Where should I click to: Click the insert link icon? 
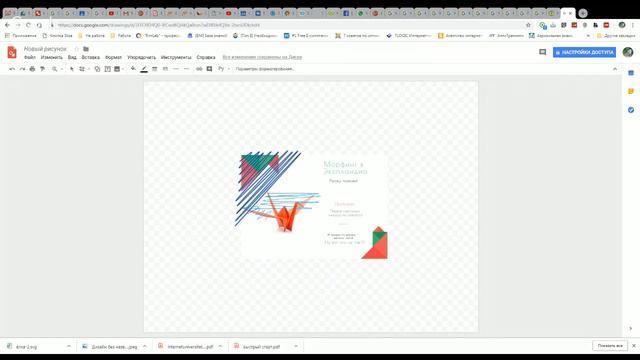click(x=199, y=69)
